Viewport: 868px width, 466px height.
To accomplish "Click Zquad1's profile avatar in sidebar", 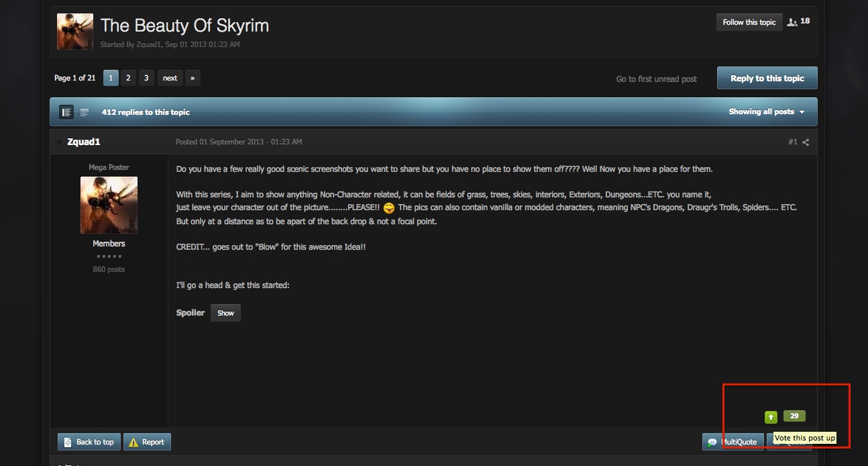I will [x=109, y=205].
